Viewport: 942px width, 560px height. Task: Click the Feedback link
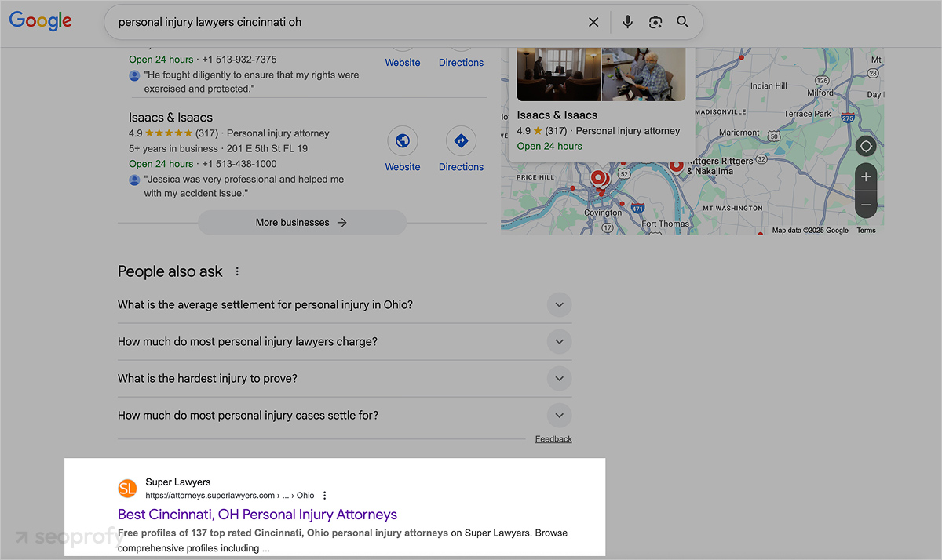[553, 439]
